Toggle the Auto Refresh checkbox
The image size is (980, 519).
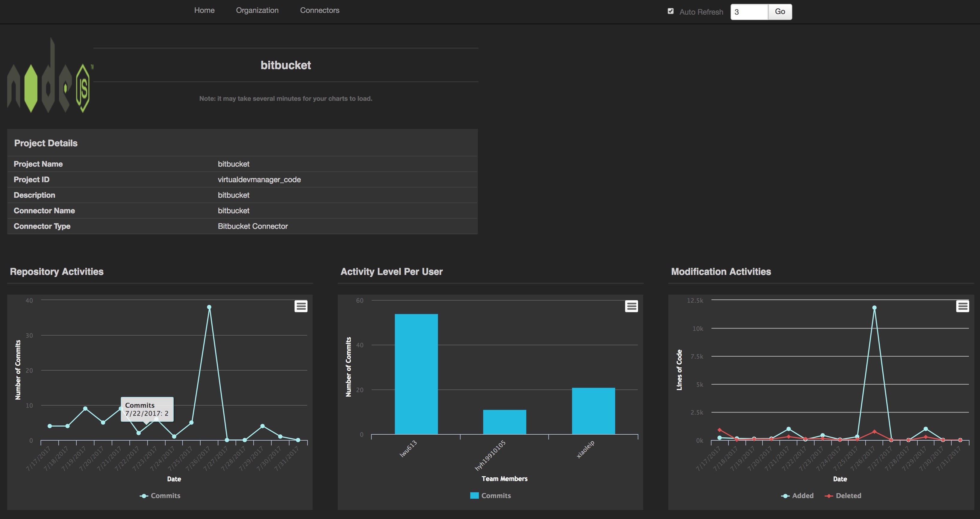coord(671,11)
